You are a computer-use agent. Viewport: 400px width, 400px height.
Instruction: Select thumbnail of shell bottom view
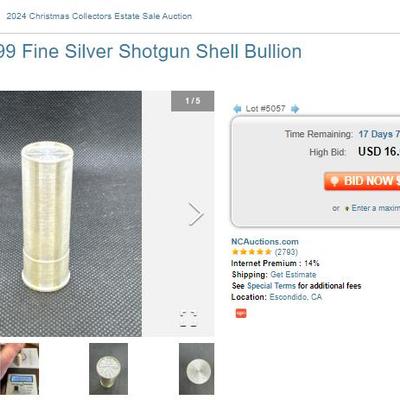(197, 369)
